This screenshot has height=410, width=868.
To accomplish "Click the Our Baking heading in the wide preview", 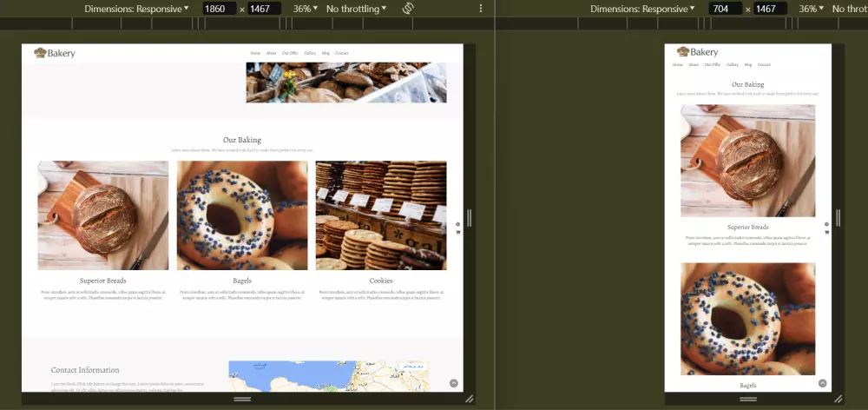I will pos(242,140).
